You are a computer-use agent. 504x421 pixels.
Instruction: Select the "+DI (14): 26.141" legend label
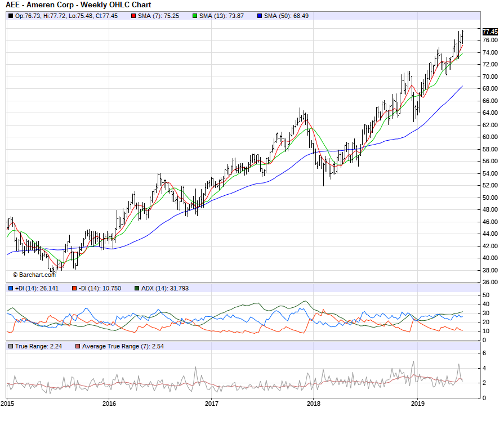coord(37,288)
